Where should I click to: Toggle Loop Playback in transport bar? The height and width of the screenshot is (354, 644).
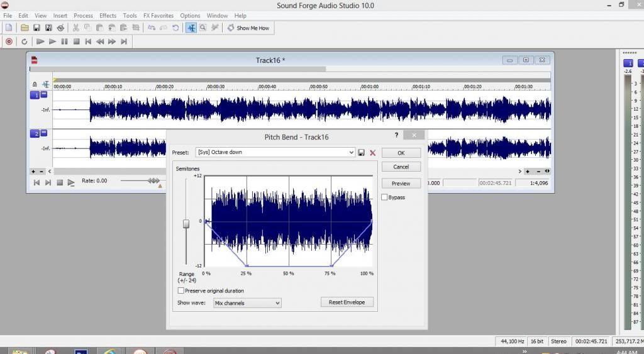point(25,41)
